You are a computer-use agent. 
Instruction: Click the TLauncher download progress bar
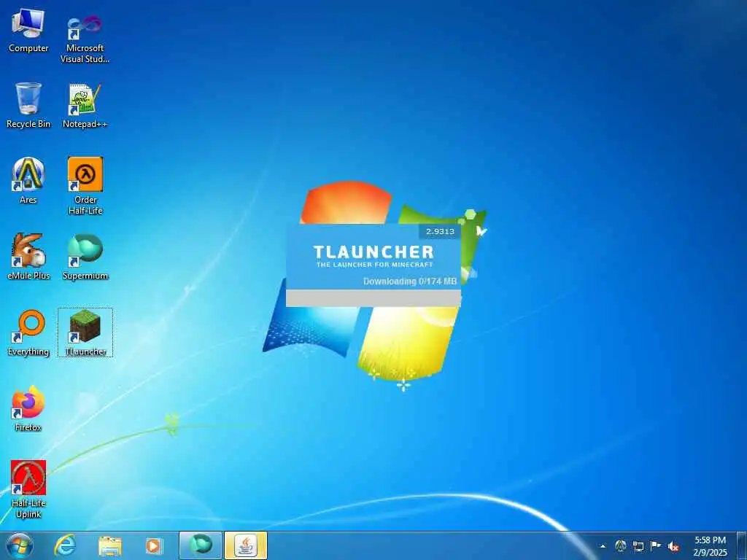[x=373, y=298]
